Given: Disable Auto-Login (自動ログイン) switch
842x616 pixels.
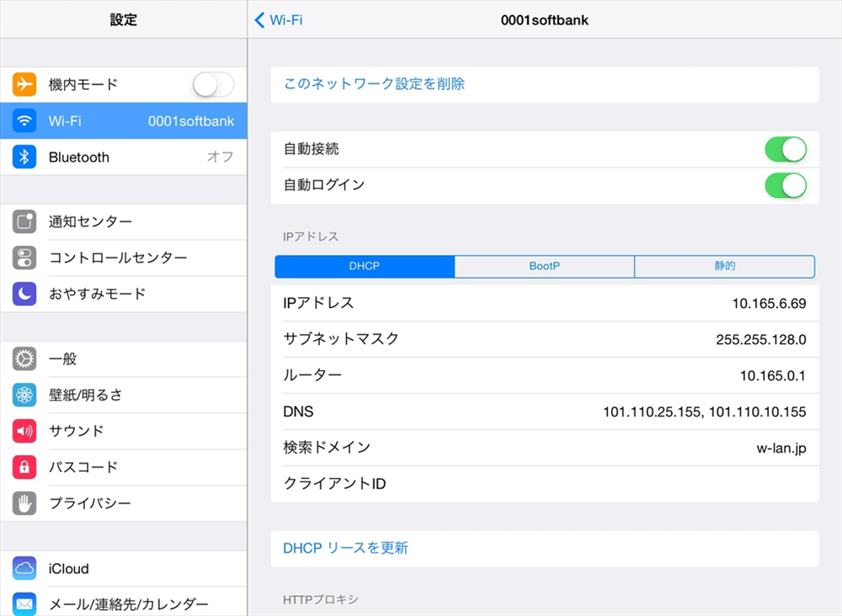Looking at the screenshot, I should tap(785, 185).
